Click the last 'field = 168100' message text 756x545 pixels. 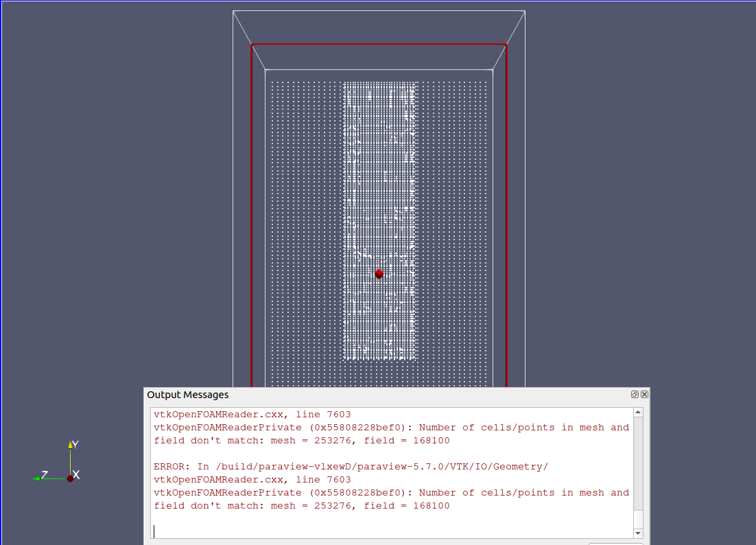click(407, 506)
